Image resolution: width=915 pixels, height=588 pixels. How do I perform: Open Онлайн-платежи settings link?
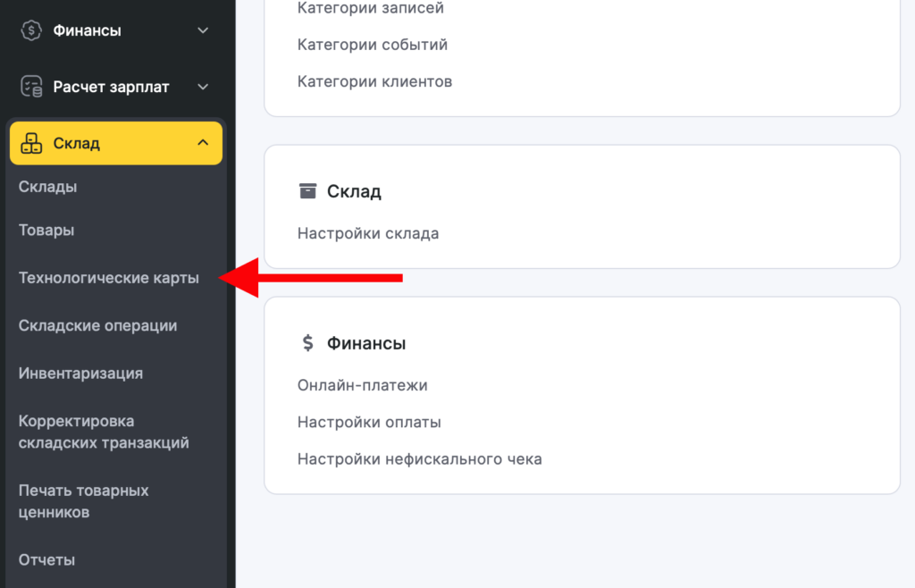363,385
